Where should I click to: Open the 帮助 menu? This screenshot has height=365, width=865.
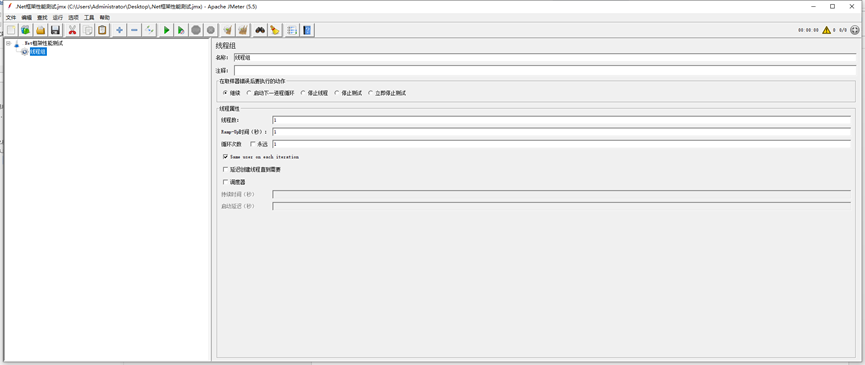[105, 18]
